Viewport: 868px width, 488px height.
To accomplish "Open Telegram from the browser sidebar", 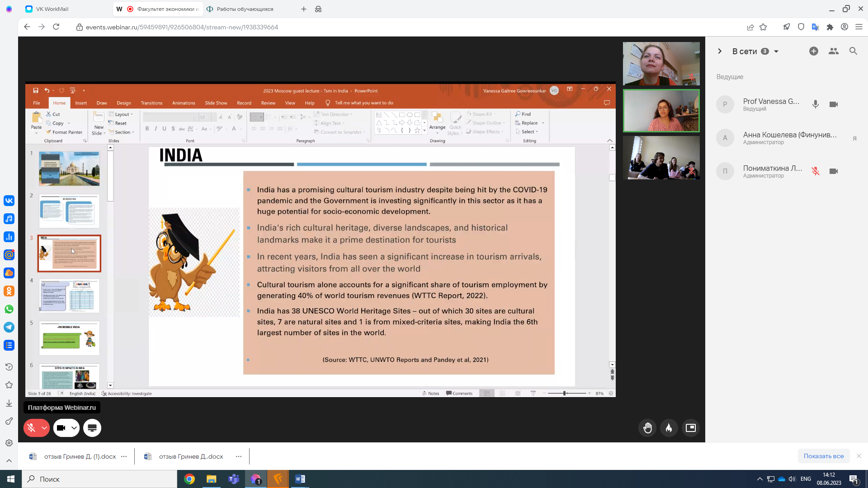I will [x=9, y=327].
